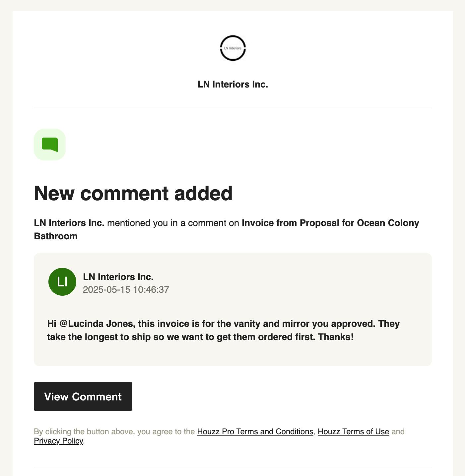Select the Invoice from Proposal bold text
Viewport: 465px width, 476px height.
[291, 223]
